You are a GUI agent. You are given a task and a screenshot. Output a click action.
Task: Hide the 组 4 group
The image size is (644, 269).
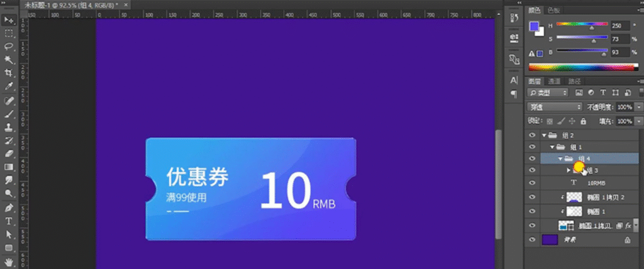[532, 158]
